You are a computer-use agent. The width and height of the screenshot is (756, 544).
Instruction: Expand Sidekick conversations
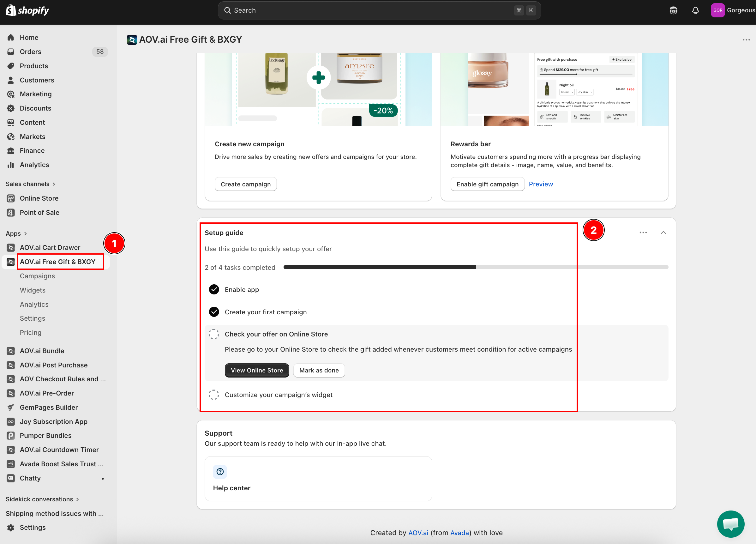[x=42, y=499]
